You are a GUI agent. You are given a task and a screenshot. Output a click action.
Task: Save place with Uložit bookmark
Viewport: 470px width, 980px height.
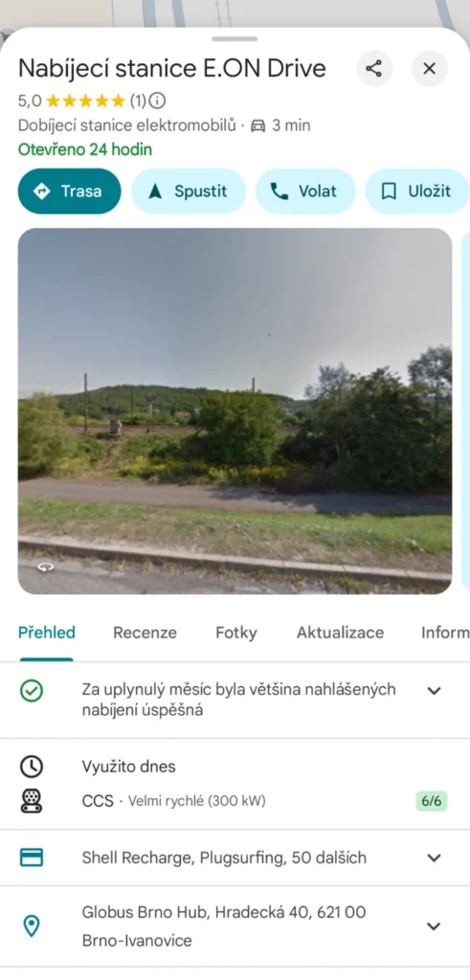[x=417, y=191]
